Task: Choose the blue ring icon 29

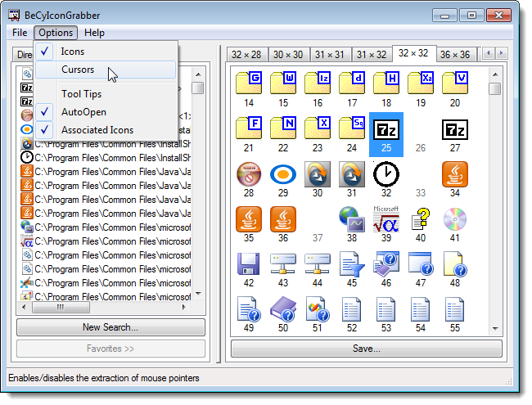Action: (x=283, y=175)
